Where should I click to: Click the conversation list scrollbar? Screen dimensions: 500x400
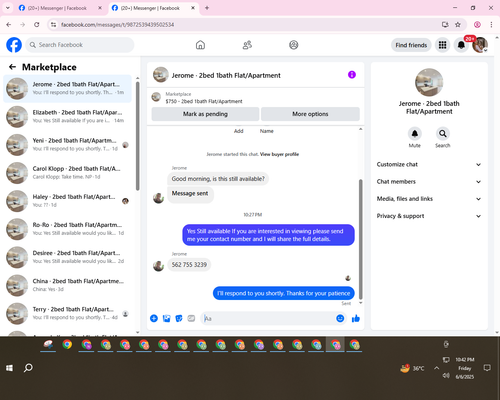(x=138, y=136)
